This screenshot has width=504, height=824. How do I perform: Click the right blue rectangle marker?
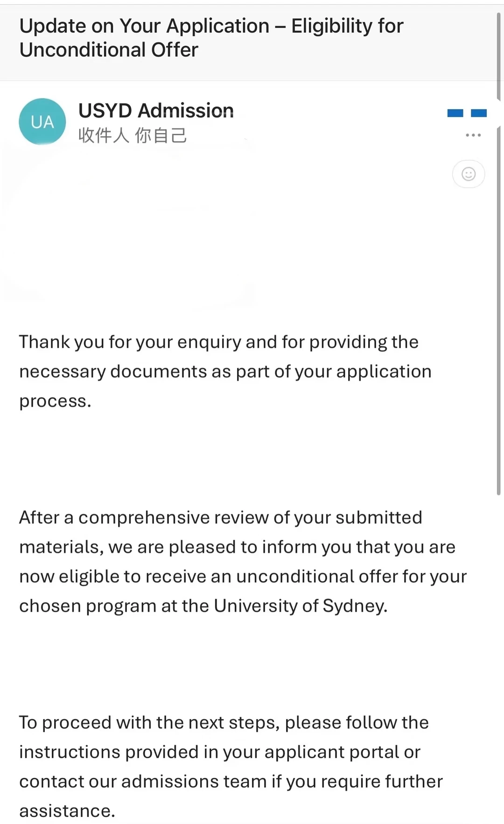[479, 113]
